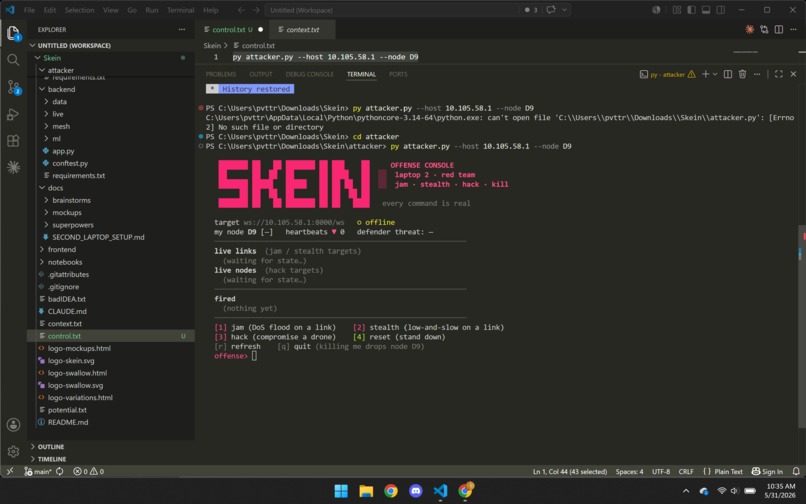The width and height of the screenshot is (806, 504).
Task: Click Sign In on the status bar
Action: 767,471
